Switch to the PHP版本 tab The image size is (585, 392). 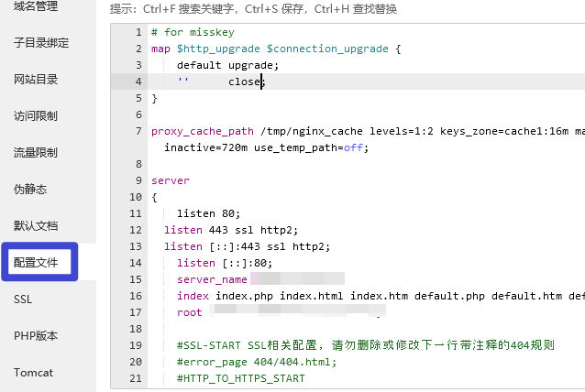click(36, 336)
